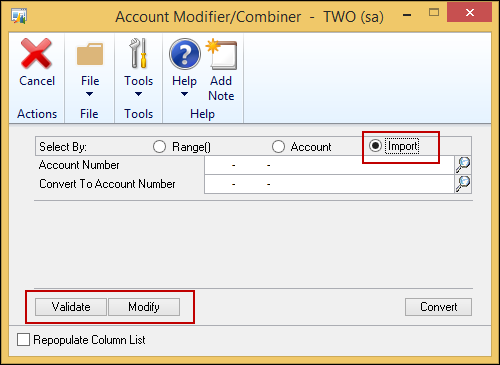The height and width of the screenshot is (365, 500).
Task: Click the Help question mark icon
Action: [x=185, y=54]
